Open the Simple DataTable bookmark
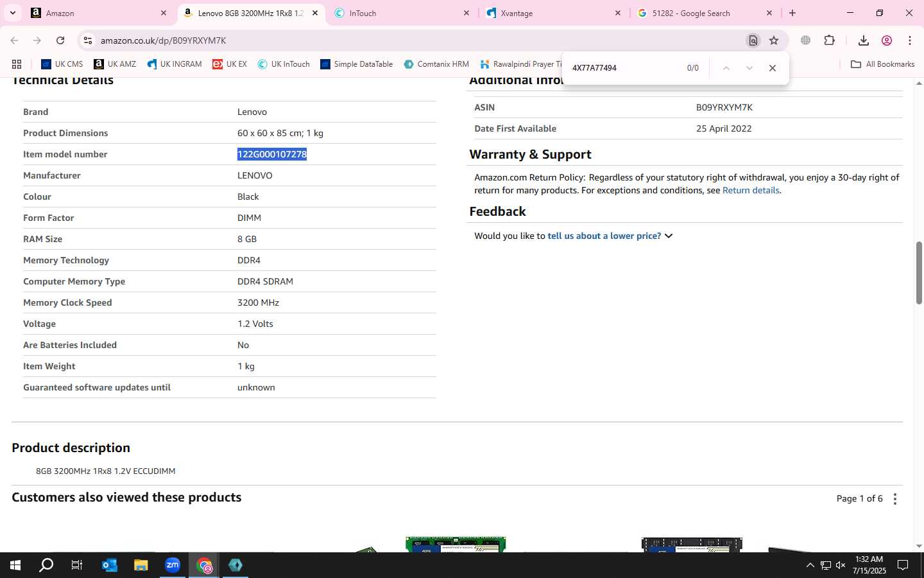The height and width of the screenshot is (578, 924). [x=357, y=64]
